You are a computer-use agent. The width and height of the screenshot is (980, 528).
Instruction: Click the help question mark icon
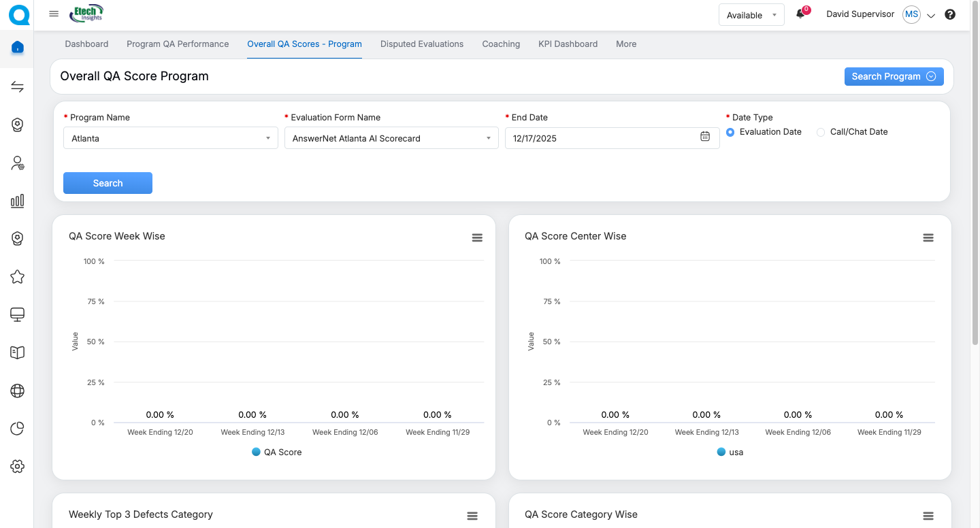coord(950,14)
